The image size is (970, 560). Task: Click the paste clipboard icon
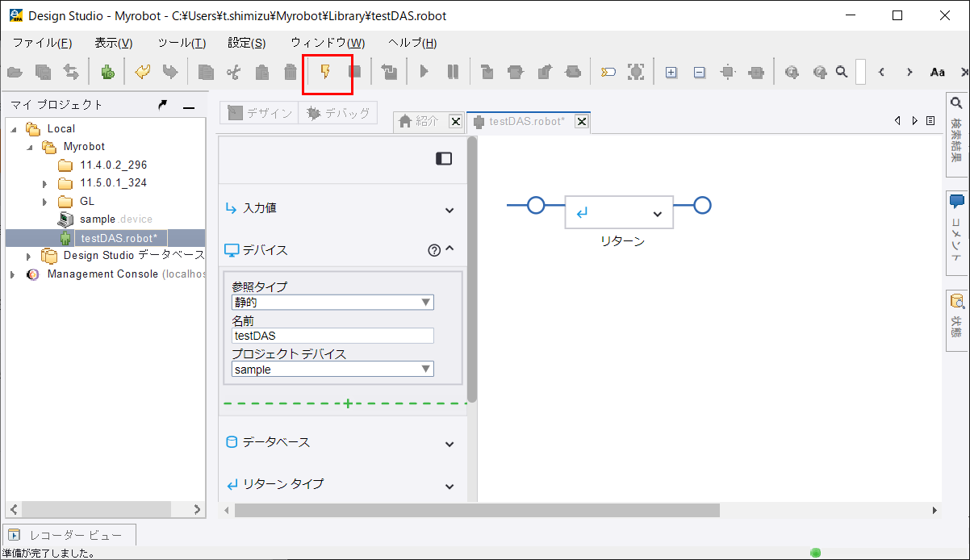pyautogui.click(x=261, y=73)
